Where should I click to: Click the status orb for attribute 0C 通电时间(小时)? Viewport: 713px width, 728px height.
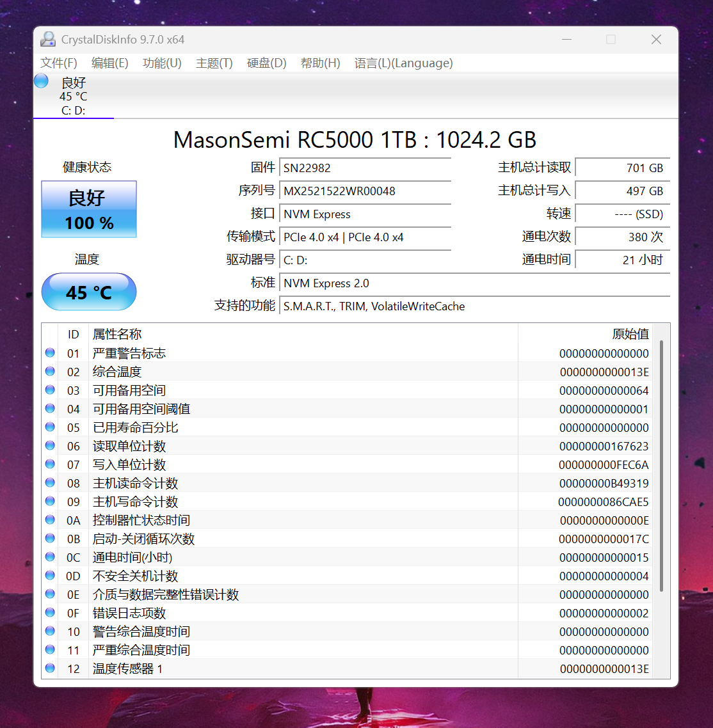click(50, 557)
